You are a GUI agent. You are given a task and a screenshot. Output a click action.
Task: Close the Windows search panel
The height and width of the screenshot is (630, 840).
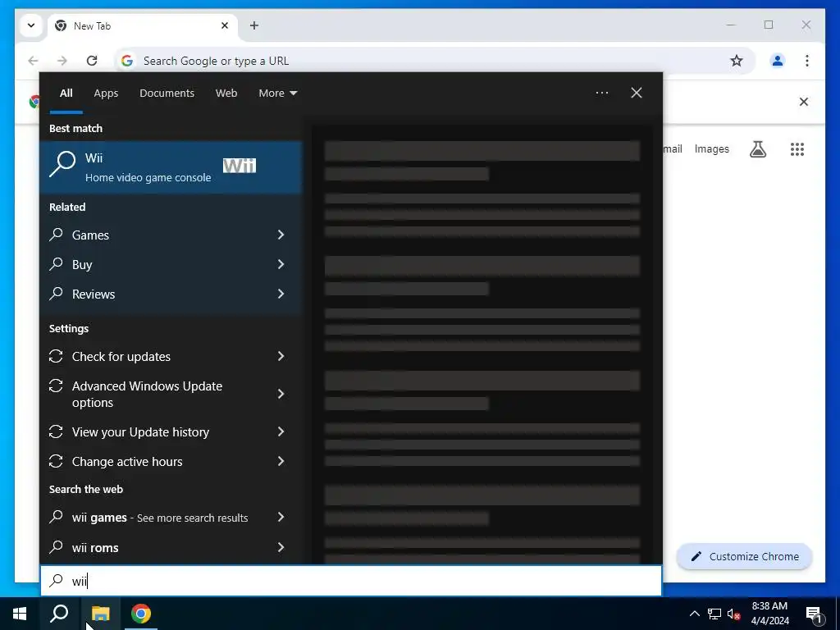636,93
